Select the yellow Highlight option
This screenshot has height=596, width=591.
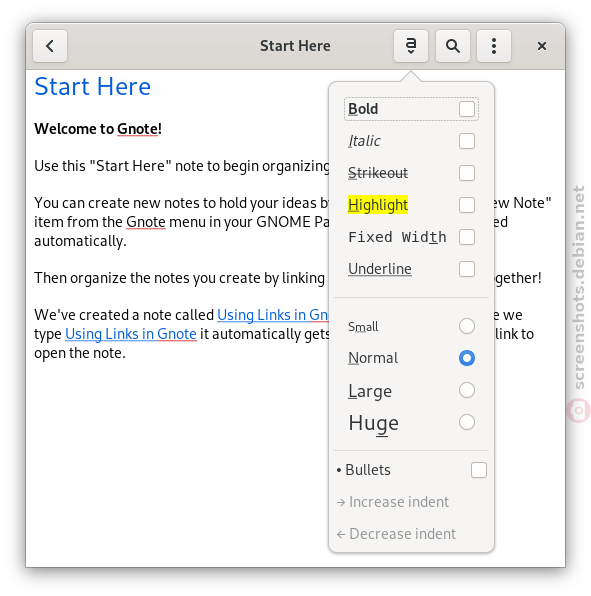(378, 205)
